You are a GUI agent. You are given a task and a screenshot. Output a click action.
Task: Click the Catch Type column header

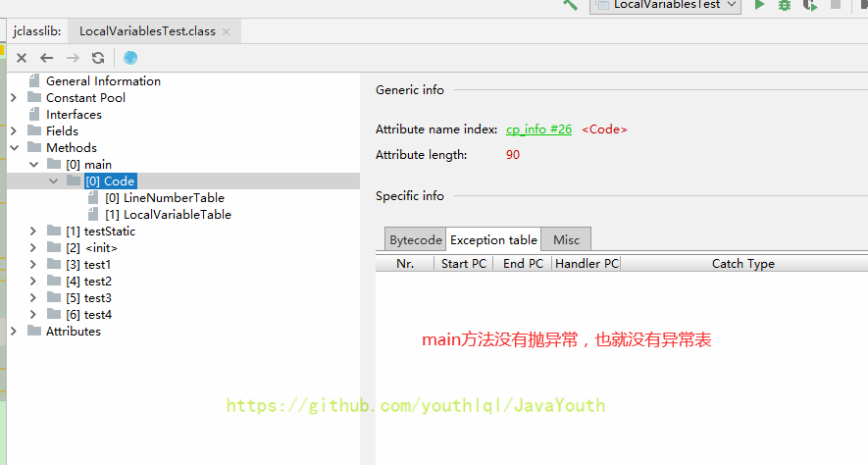pos(742,264)
